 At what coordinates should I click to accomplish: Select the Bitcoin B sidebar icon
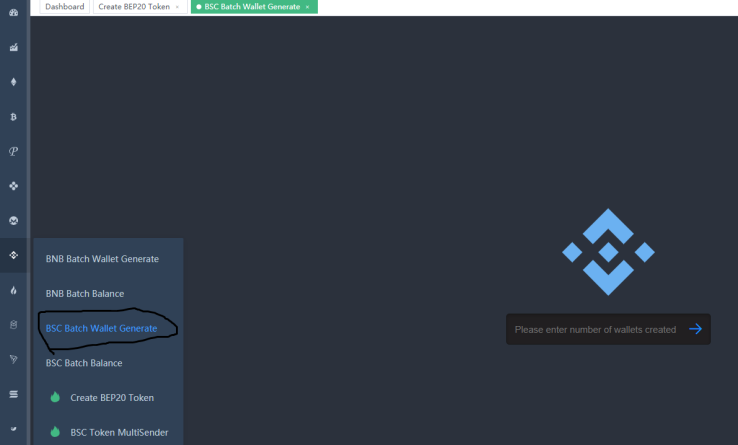point(14,117)
